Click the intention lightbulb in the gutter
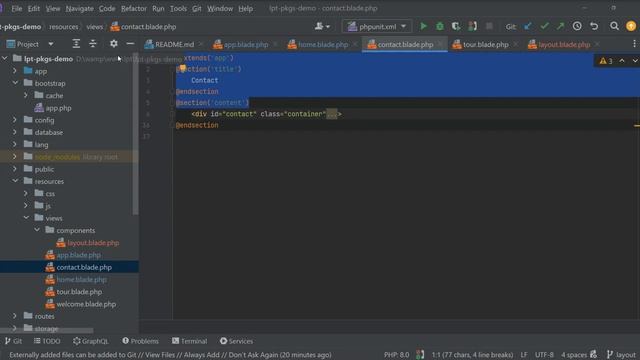 point(182,69)
